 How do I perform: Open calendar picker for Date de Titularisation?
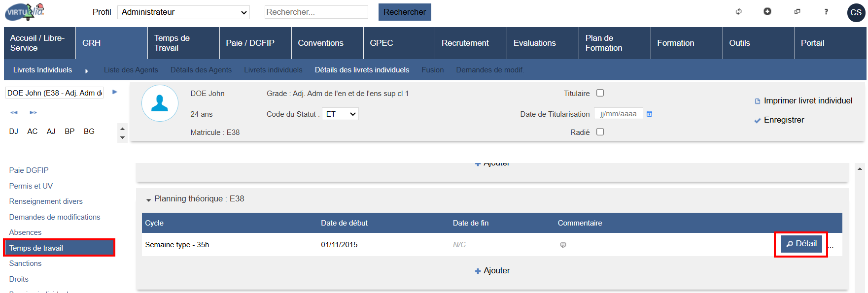pyautogui.click(x=650, y=114)
